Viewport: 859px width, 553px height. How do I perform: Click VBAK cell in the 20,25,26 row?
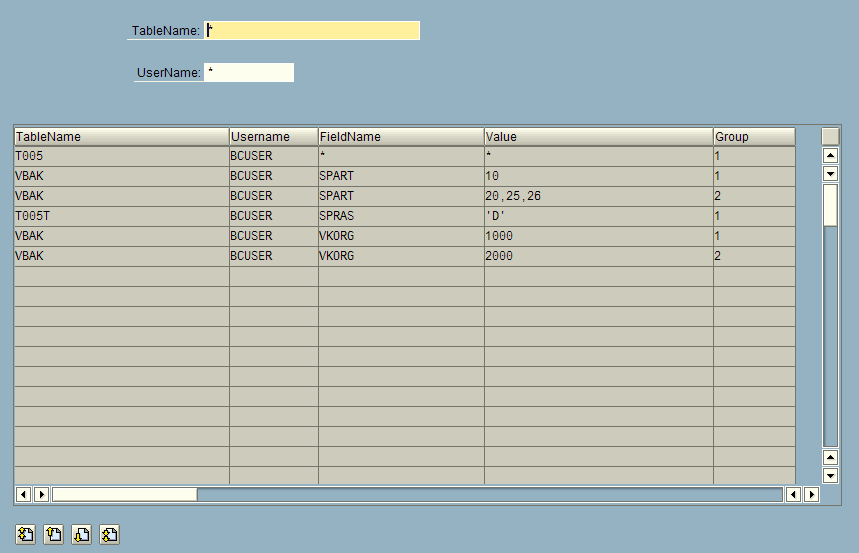122,196
